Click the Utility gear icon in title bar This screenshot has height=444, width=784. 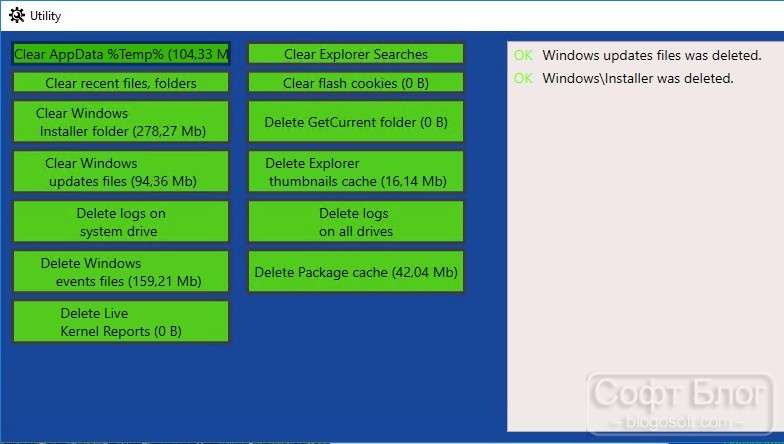click(16, 16)
